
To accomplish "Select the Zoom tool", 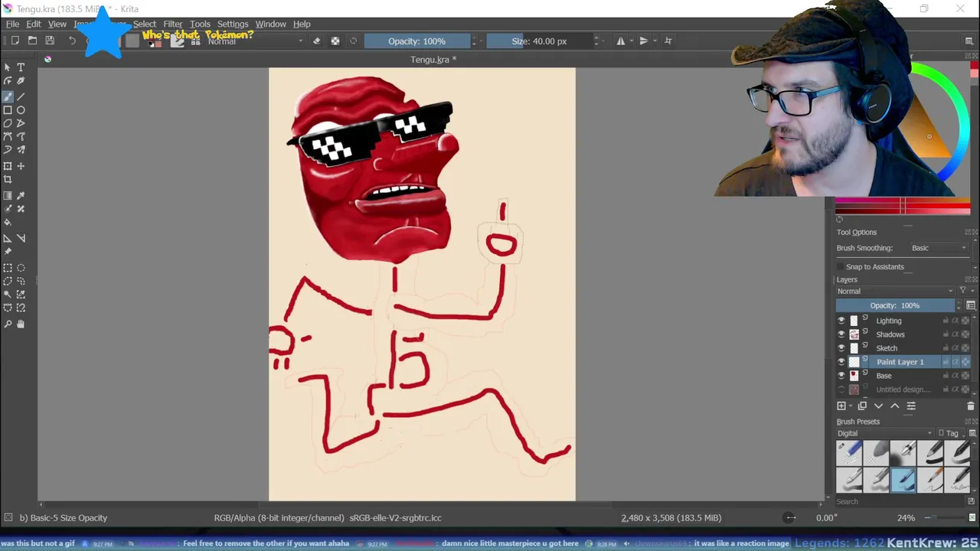I will point(8,324).
